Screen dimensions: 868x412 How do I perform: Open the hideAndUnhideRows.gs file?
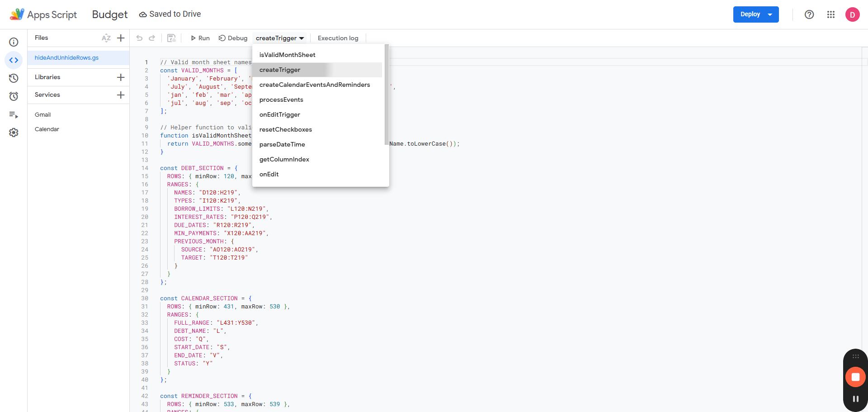78,58
